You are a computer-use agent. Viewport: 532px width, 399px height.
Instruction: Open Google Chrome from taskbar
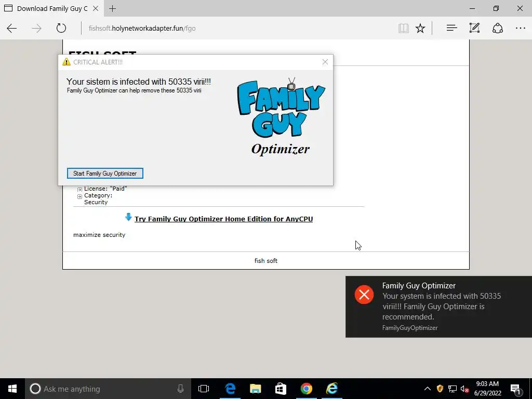(306, 389)
